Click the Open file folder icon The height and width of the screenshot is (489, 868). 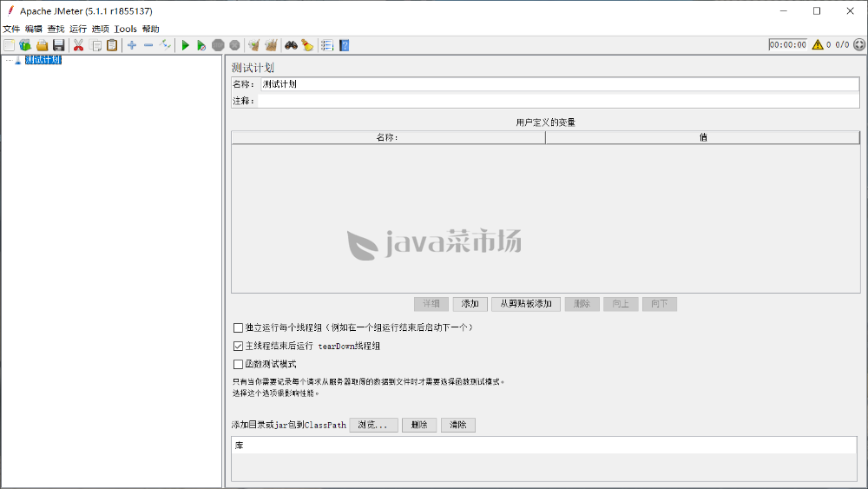[x=42, y=45]
